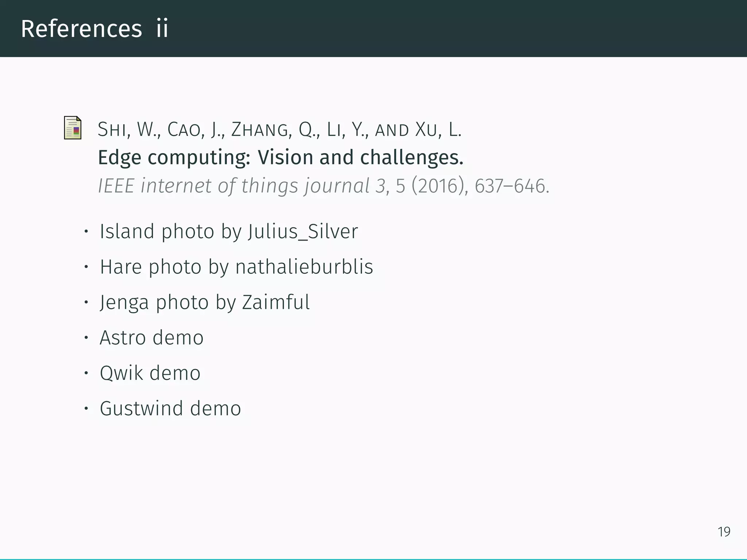
Task: Open the Hare photo by nathalieburblis link
Action: click(236, 267)
